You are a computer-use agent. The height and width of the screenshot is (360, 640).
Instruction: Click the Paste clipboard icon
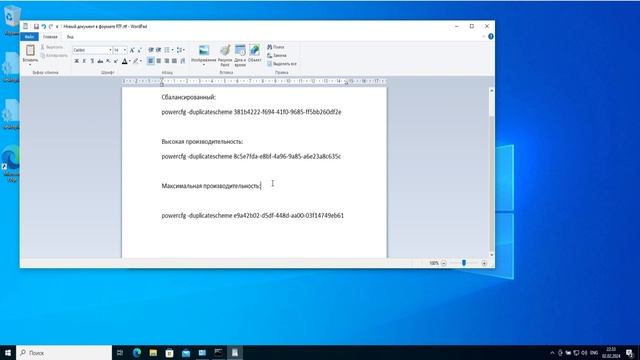30,50
